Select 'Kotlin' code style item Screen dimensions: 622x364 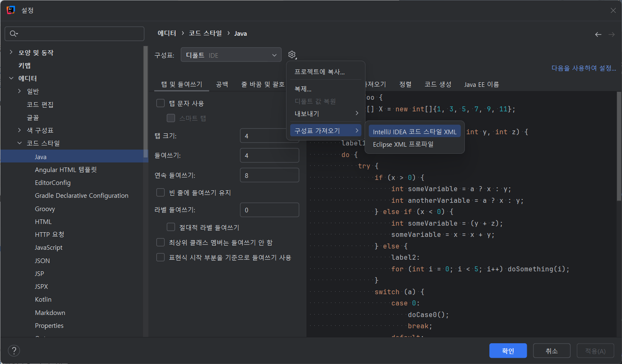click(43, 299)
